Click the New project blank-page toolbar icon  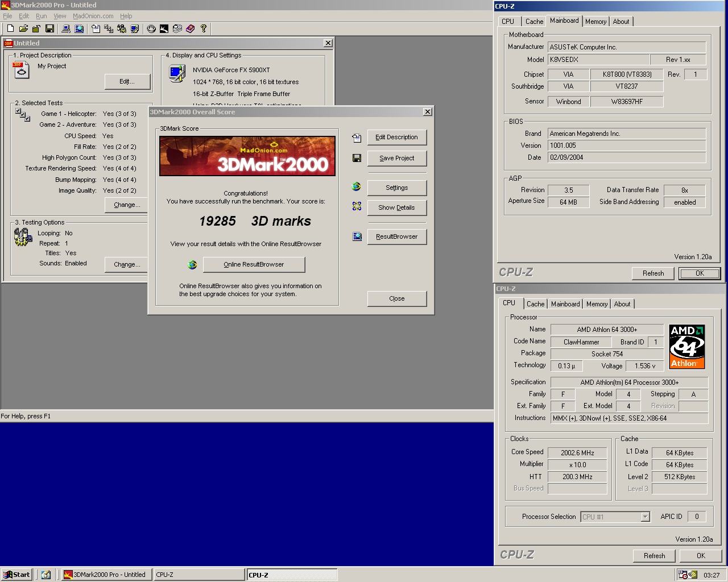pyautogui.click(x=10, y=28)
